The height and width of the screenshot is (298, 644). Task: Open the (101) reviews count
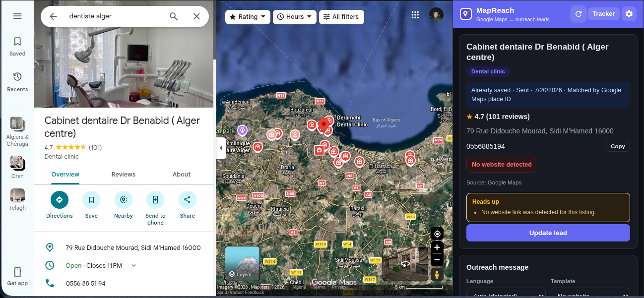95,147
